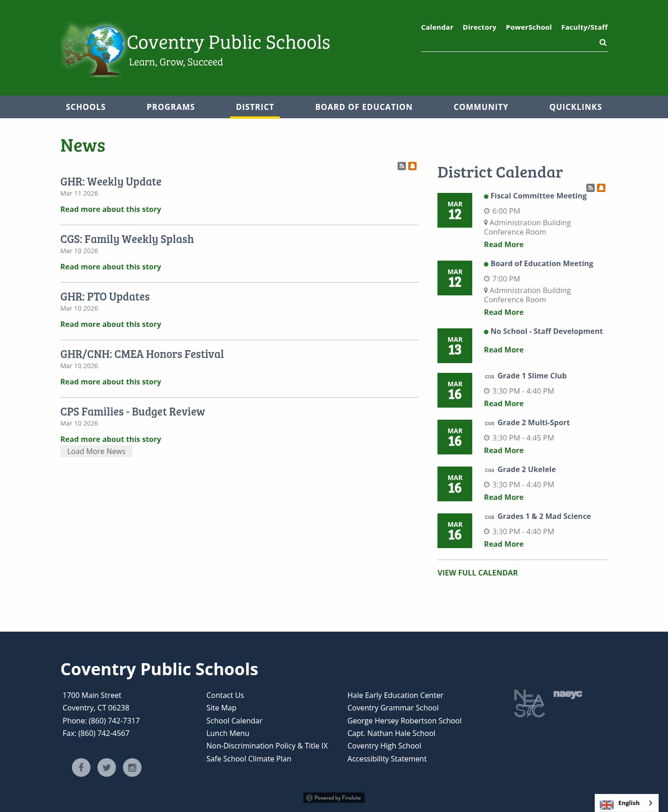Click the Mar 12 date tile for Fiscal Committee
668x812 pixels.
(x=455, y=210)
